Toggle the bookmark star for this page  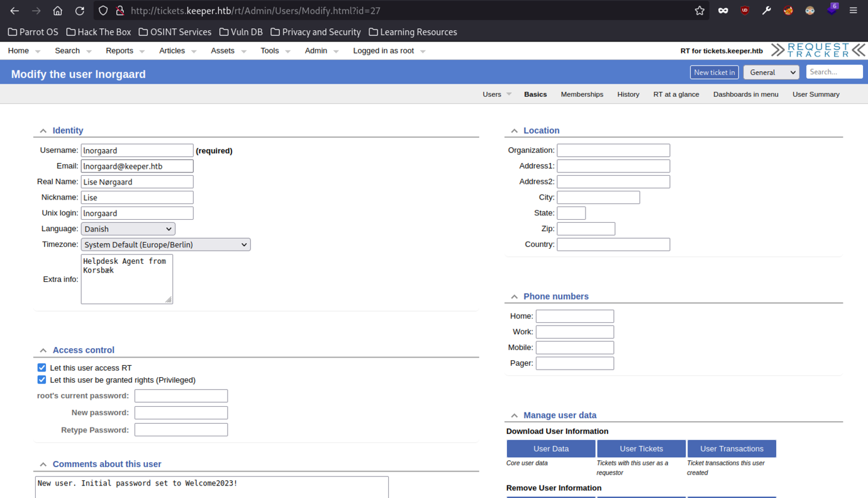pyautogui.click(x=699, y=10)
